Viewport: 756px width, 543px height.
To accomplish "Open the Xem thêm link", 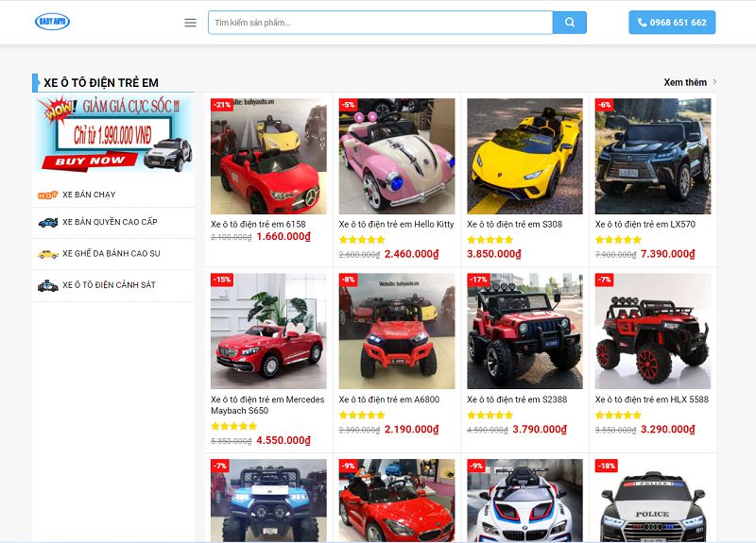I will (x=685, y=82).
